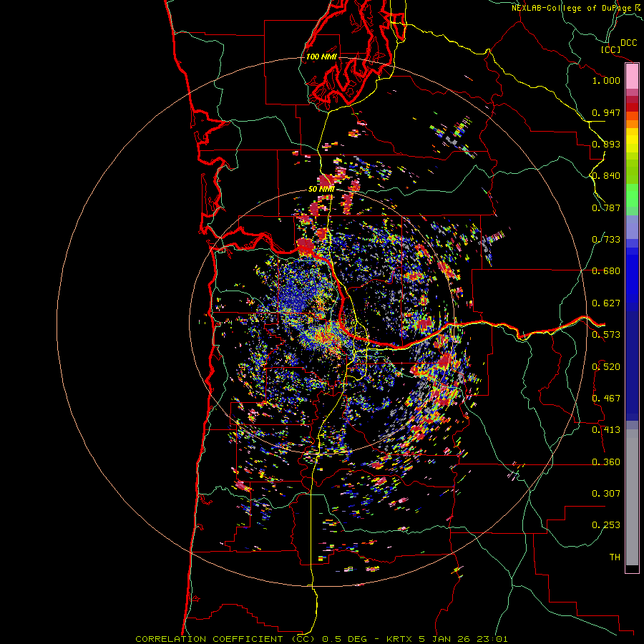This screenshot has width=644, height=644.
Task: Click the 0.467 legend value
Action: click(x=606, y=399)
